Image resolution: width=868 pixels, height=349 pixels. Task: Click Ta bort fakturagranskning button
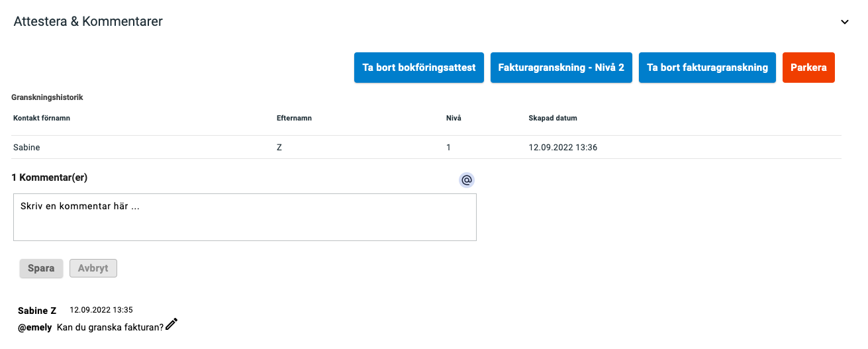(707, 68)
